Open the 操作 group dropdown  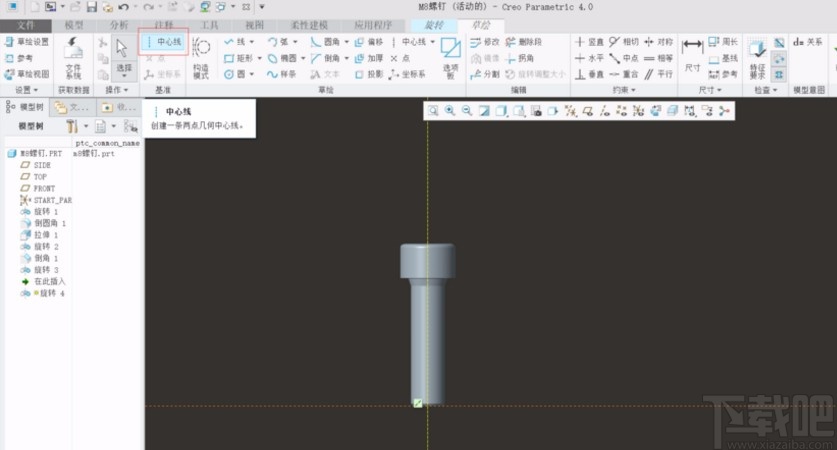tap(117, 90)
